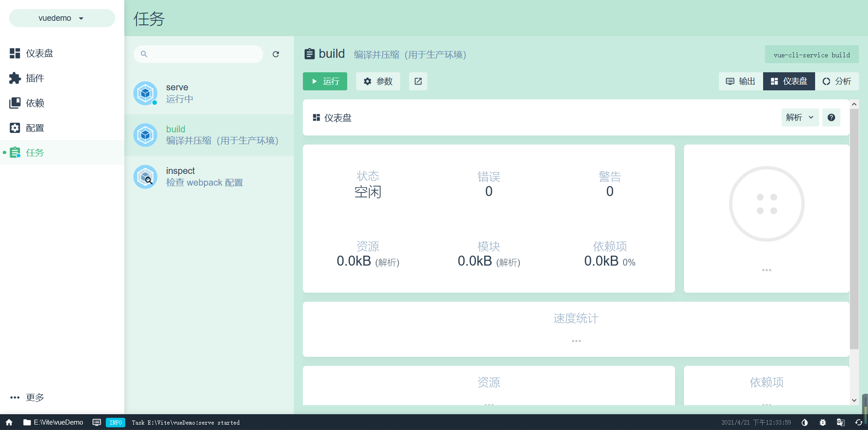Select the inspect webpack task
The image size is (868, 430).
point(209,177)
